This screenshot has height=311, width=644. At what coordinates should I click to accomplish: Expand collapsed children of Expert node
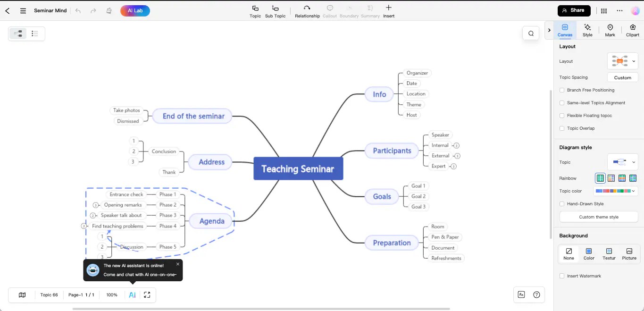453,167
